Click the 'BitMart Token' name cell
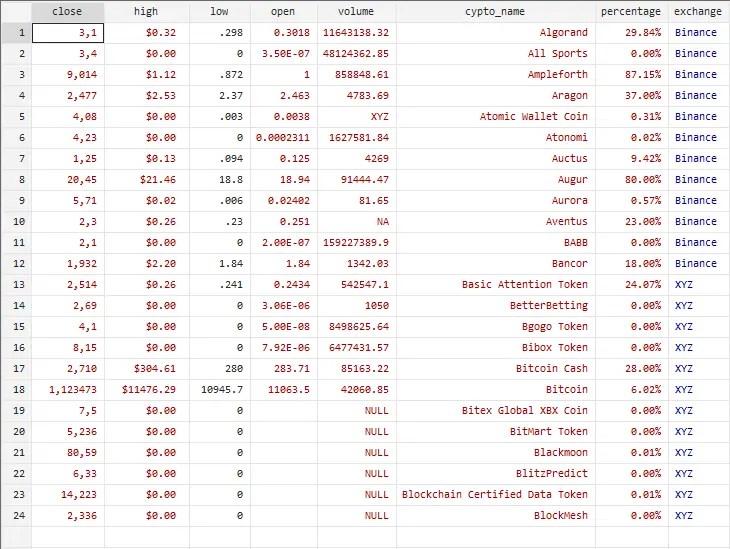Image resolution: width=730 pixels, height=549 pixels. [x=496, y=431]
